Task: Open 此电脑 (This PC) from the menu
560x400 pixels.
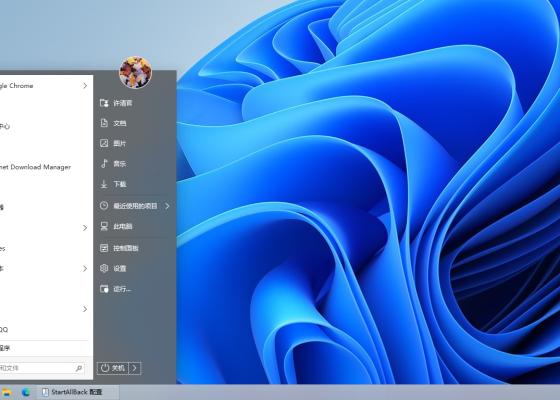Action: [x=123, y=226]
